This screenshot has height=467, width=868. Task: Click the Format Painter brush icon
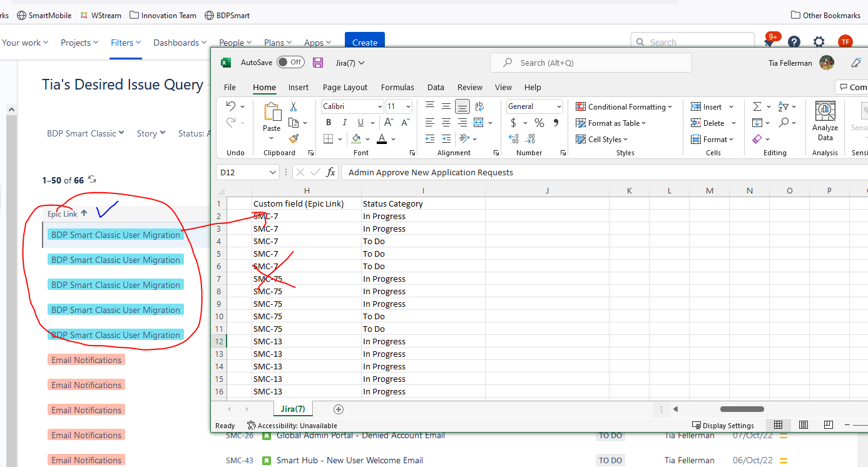tap(294, 139)
